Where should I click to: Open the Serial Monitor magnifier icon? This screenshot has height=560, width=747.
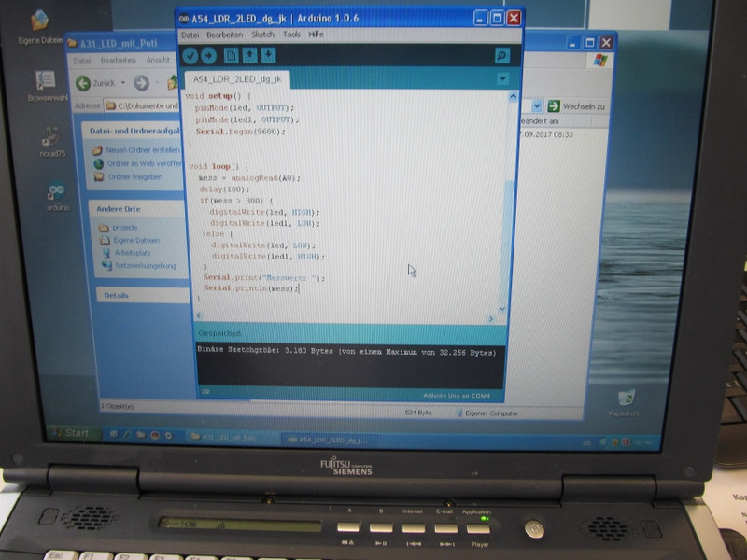point(502,56)
